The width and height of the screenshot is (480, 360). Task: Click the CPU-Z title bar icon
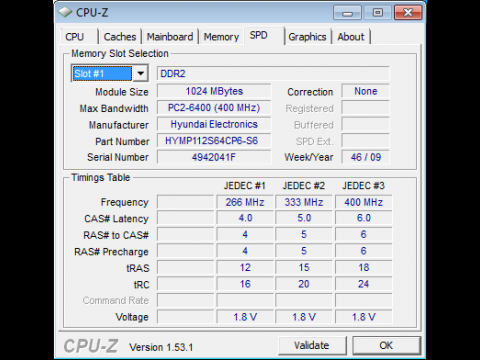pyautogui.click(x=65, y=12)
